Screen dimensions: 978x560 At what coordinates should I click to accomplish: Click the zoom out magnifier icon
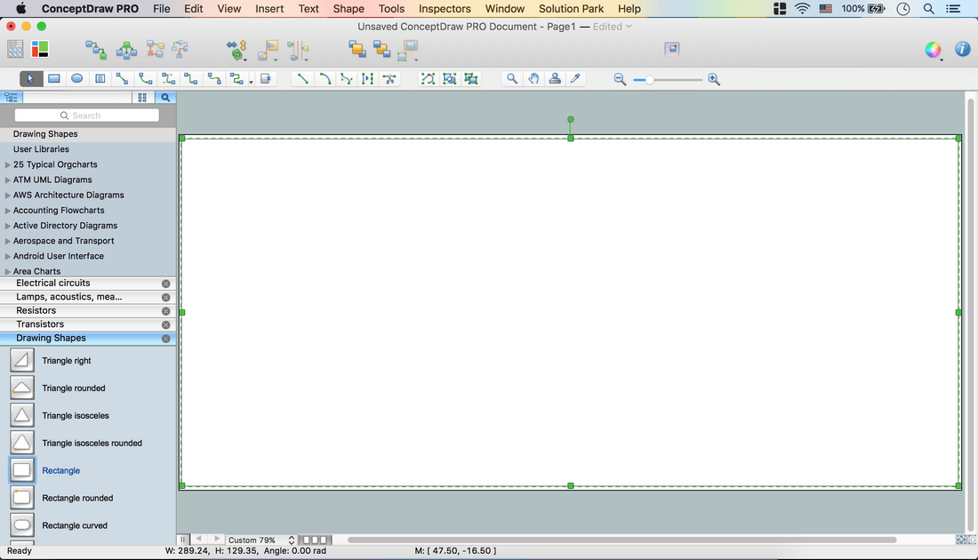[x=620, y=79]
